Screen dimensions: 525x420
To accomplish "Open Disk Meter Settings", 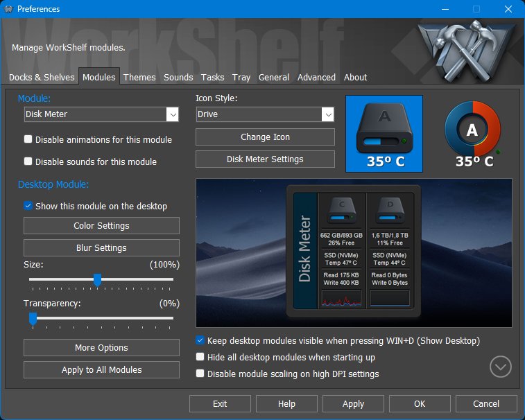I will (265, 159).
